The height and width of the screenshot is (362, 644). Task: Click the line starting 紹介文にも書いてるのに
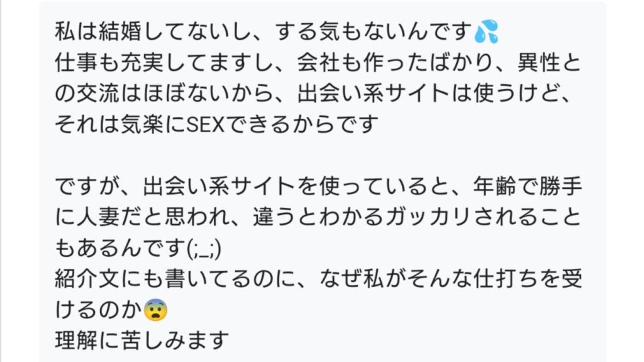click(321, 279)
